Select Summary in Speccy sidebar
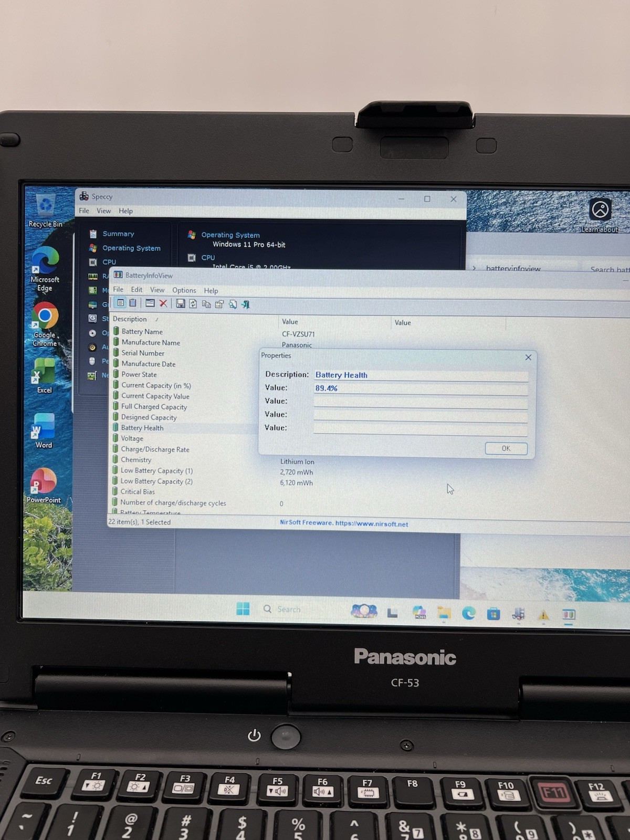630x840 pixels. (x=118, y=234)
